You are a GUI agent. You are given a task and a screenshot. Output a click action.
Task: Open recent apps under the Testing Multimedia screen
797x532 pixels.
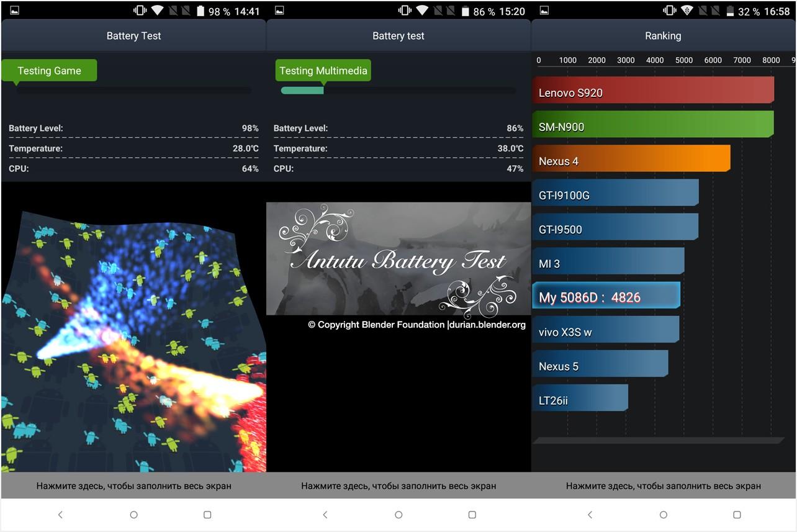click(472, 515)
